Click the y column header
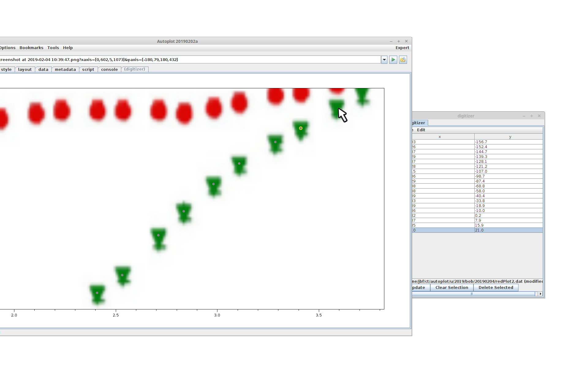Screen dimensions: 588x368 [x=510, y=137]
